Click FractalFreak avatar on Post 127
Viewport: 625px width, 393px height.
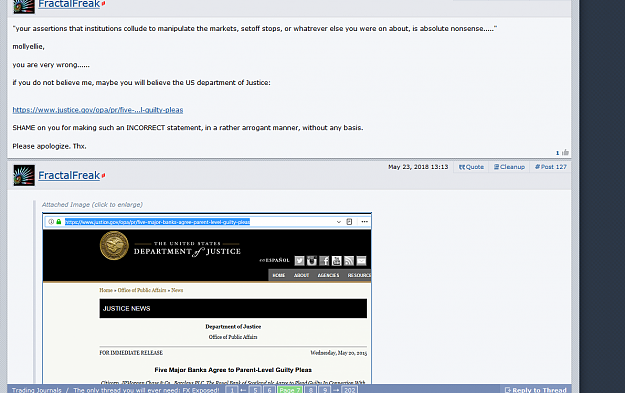[24, 175]
